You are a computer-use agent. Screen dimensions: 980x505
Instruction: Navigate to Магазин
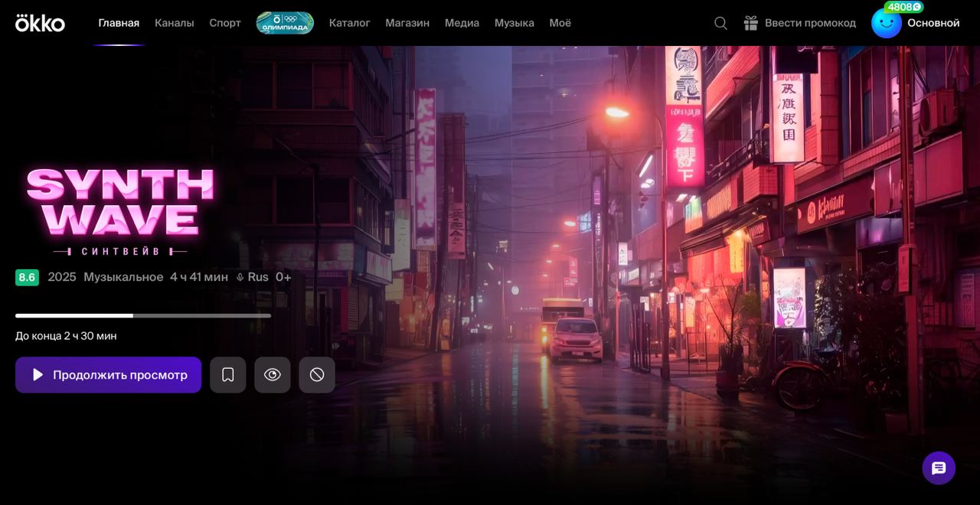click(x=407, y=23)
